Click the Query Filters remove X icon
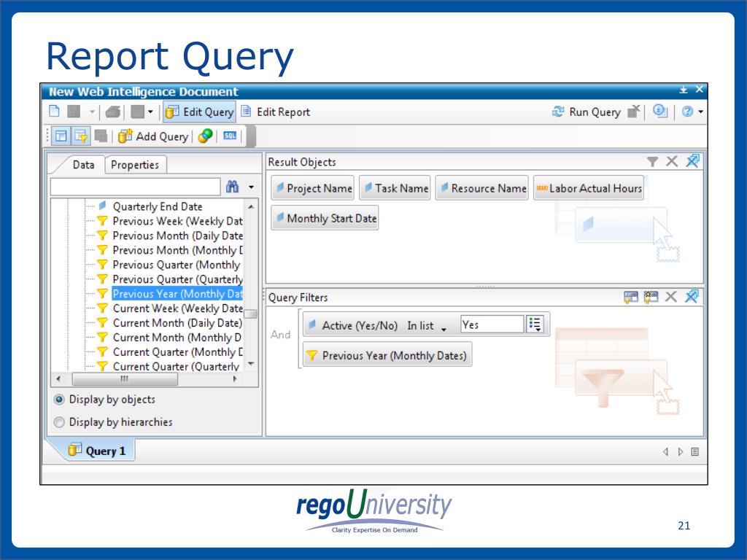 (x=671, y=297)
